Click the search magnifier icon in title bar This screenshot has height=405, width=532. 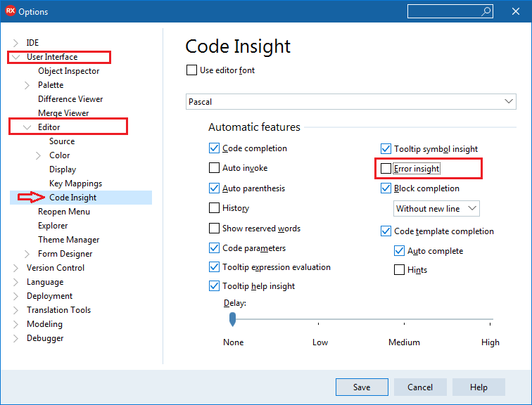click(486, 11)
